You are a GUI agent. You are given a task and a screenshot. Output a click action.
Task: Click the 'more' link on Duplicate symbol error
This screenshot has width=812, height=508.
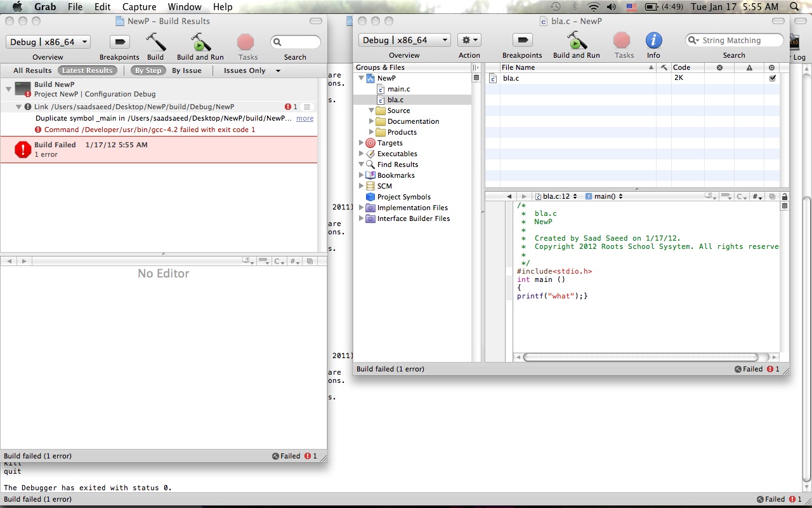pos(304,118)
